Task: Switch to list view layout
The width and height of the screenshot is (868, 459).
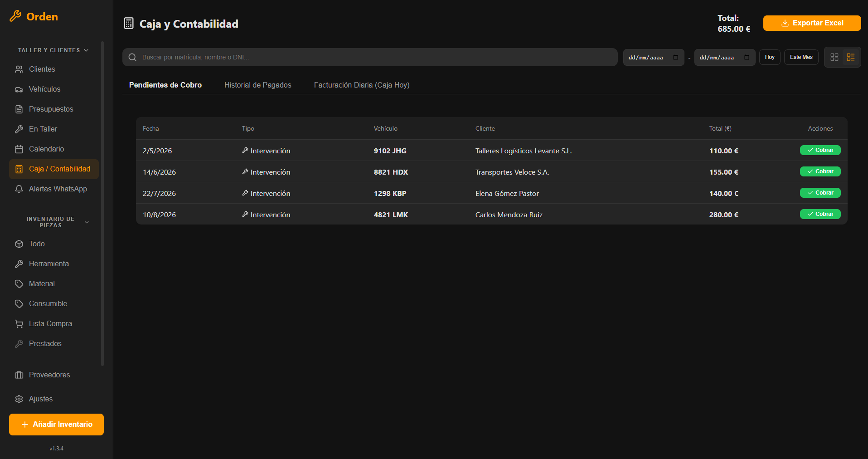Action: point(851,57)
